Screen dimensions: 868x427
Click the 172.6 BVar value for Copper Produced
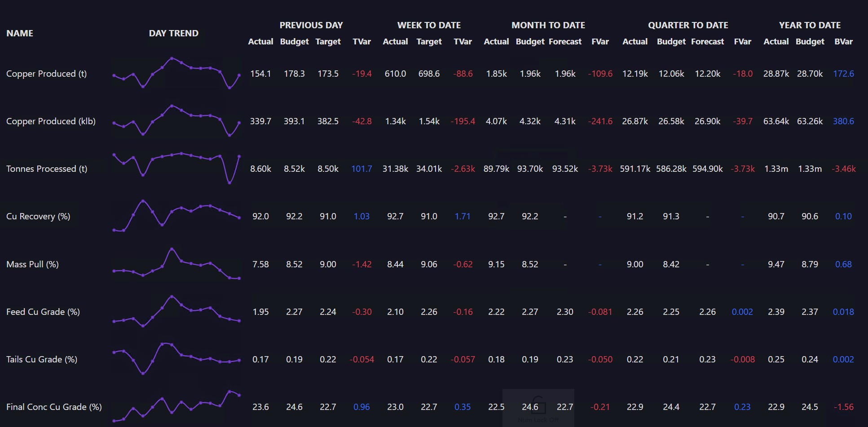(x=843, y=74)
